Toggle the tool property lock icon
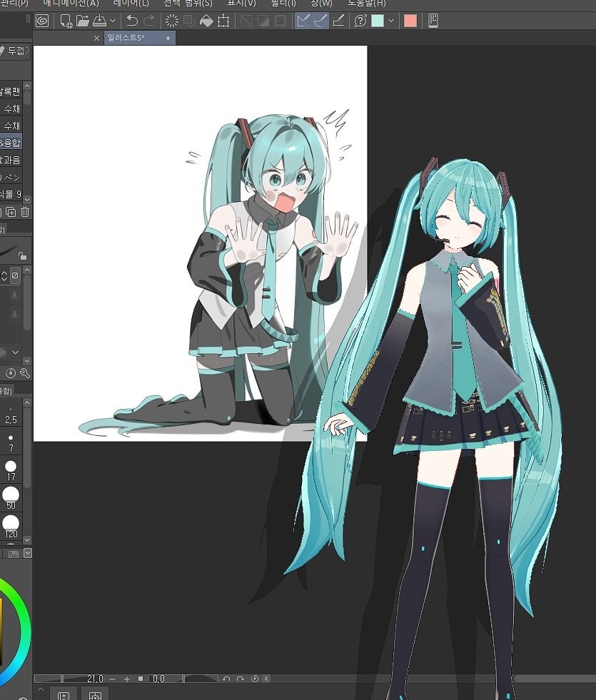The width and height of the screenshot is (596, 700). click(x=22, y=255)
